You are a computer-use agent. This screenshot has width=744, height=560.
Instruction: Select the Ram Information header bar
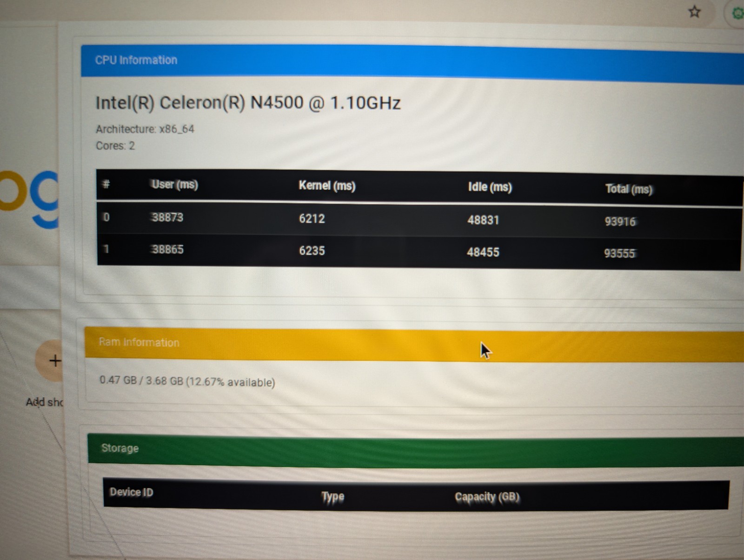pyautogui.click(x=414, y=344)
